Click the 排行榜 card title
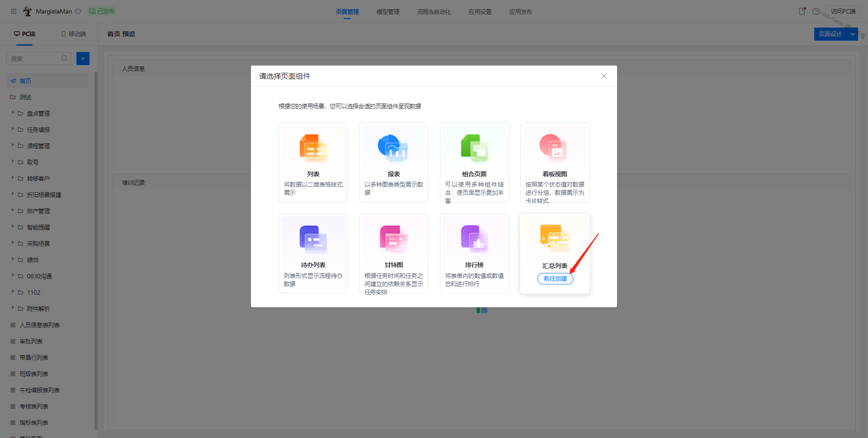The height and width of the screenshot is (438, 868). (474, 265)
